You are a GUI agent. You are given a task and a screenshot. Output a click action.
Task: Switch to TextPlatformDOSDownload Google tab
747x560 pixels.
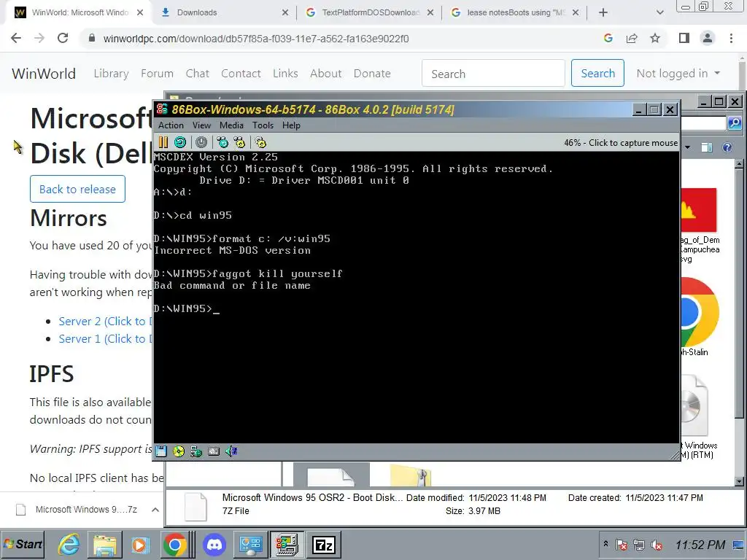368,13
